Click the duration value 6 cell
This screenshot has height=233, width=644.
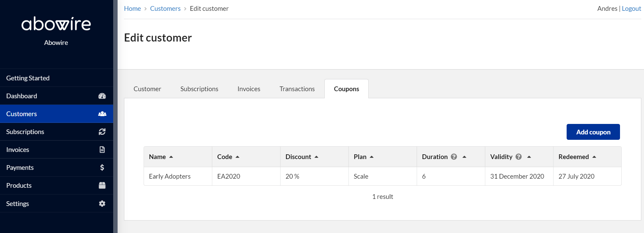451,176
